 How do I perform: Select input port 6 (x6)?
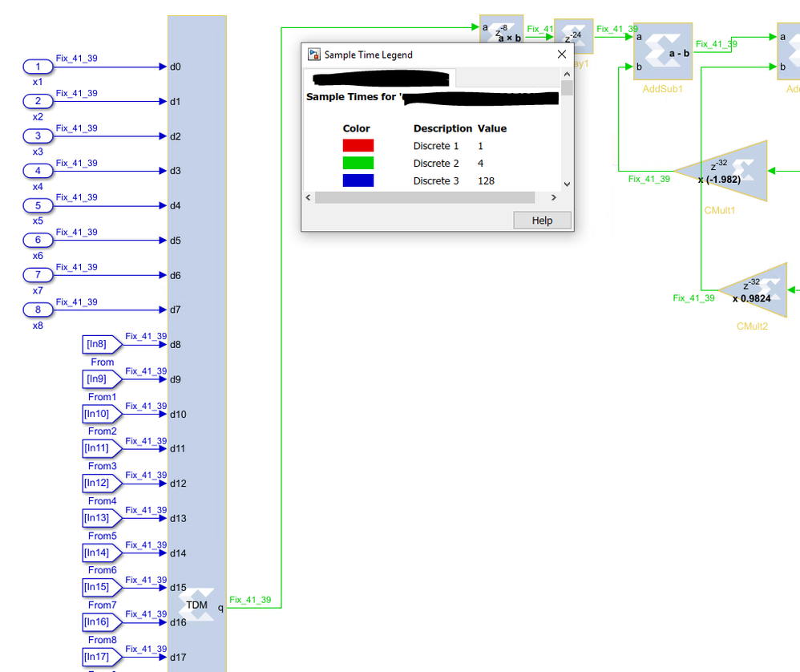tap(38, 240)
